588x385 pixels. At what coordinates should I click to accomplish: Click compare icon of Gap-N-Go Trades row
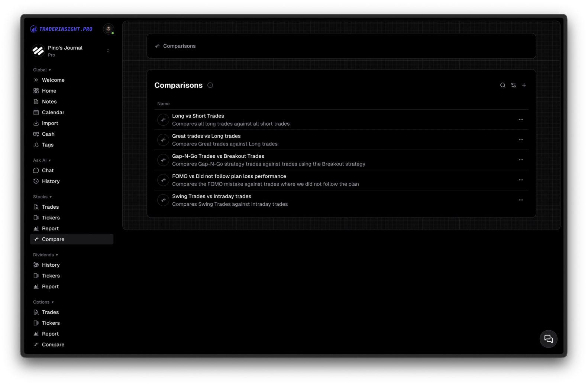pyautogui.click(x=163, y=160)
